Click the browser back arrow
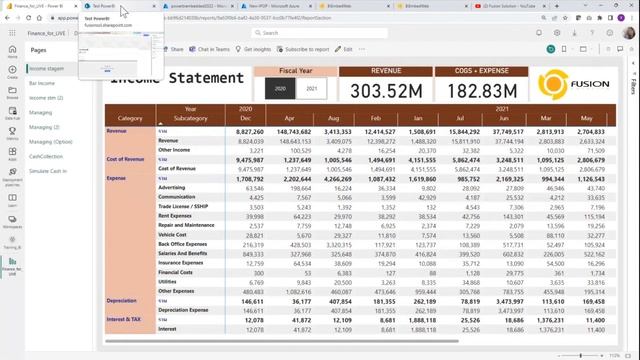The image size is (640, 360). (x=7, y=18)
